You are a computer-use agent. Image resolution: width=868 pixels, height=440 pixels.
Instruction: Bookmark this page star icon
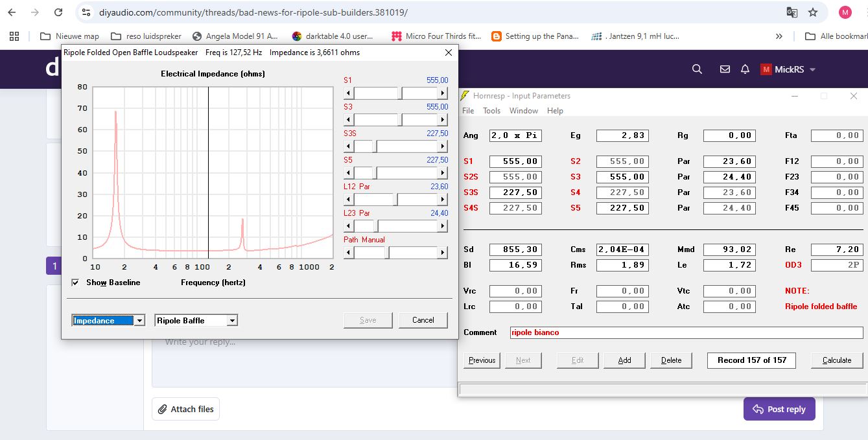[813, 12]
